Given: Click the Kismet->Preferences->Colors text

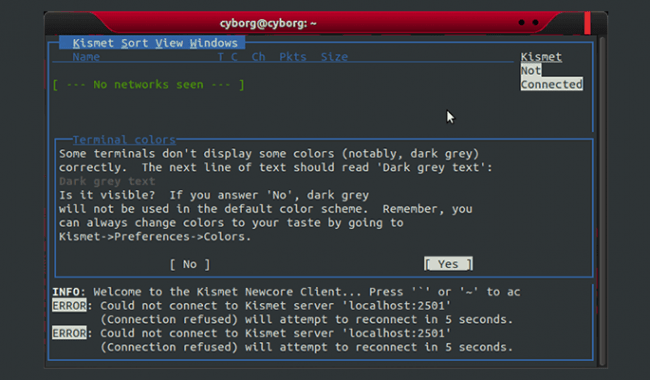Looking at the screenshot, I should point(155,237).
